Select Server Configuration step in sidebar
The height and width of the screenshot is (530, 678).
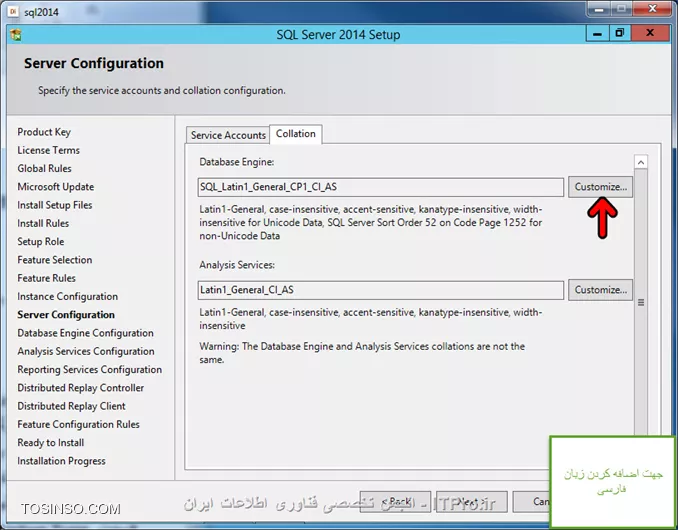[66, 315]
